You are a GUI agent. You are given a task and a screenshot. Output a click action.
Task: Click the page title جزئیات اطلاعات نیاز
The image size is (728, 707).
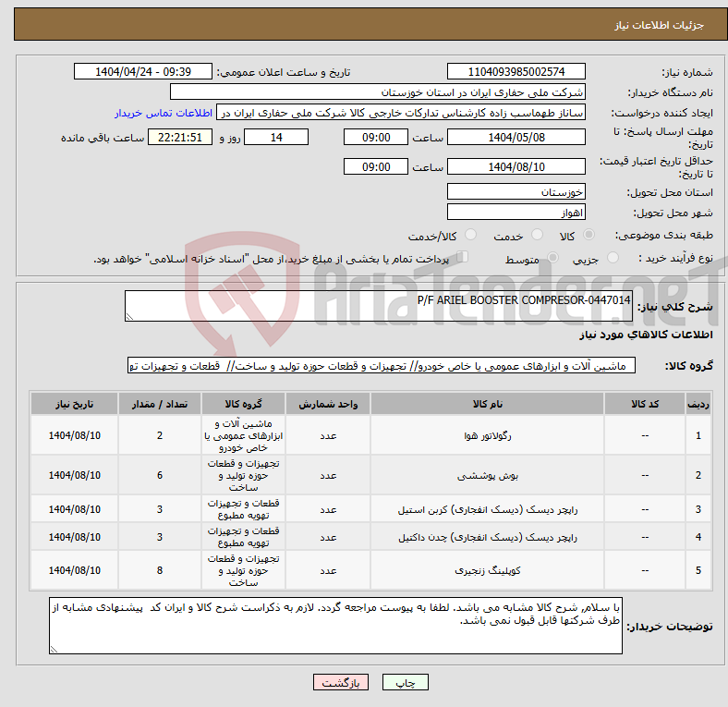click(x=660, y=25)
